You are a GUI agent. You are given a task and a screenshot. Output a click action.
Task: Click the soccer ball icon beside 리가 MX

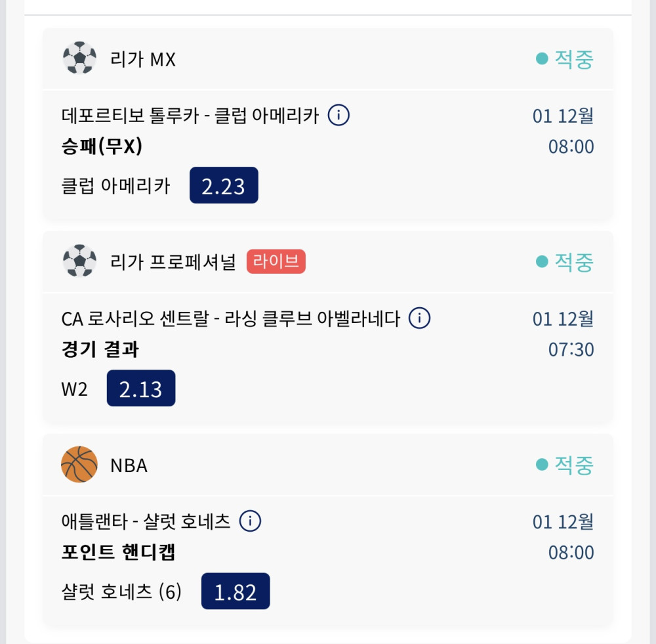(x=79, y=58)
